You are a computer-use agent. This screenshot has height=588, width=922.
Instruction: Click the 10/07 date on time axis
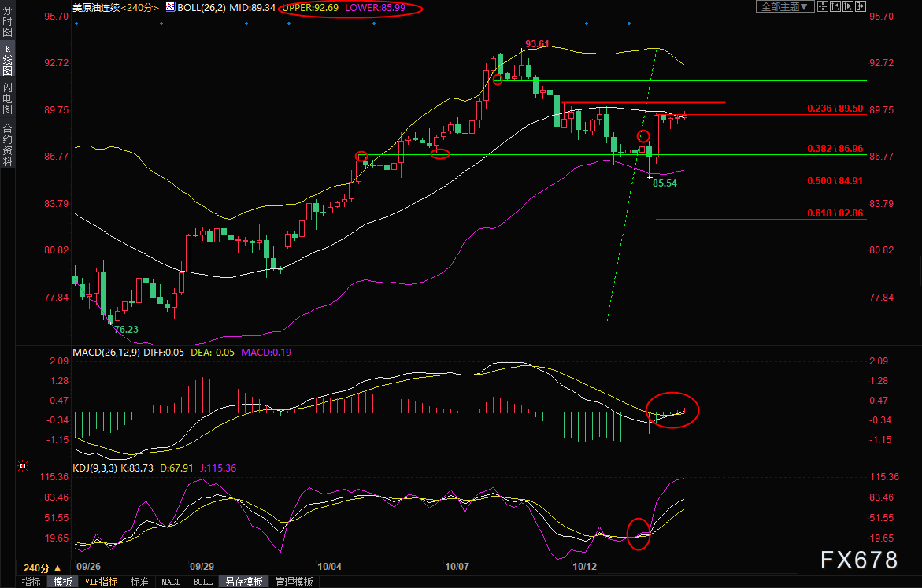[457, 566]
